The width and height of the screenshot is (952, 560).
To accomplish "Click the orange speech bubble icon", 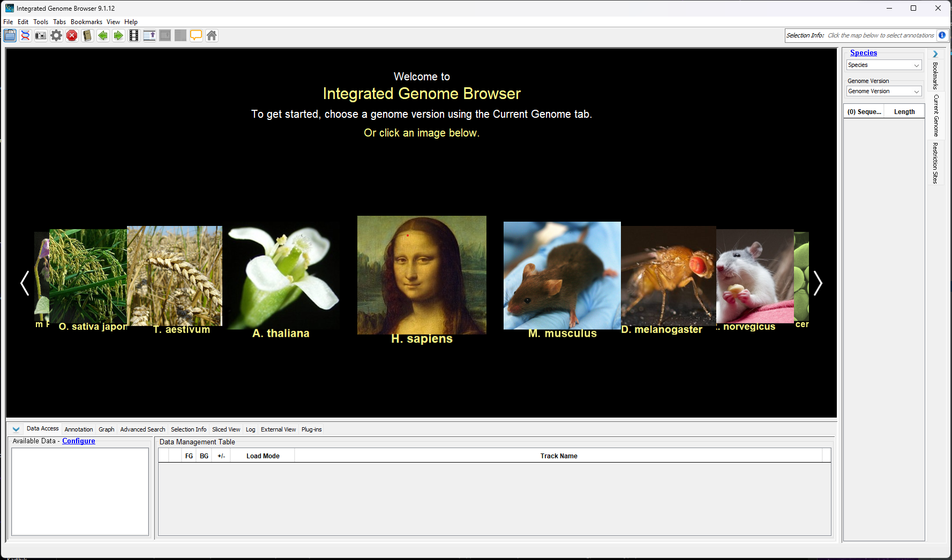I will [196, 36].
